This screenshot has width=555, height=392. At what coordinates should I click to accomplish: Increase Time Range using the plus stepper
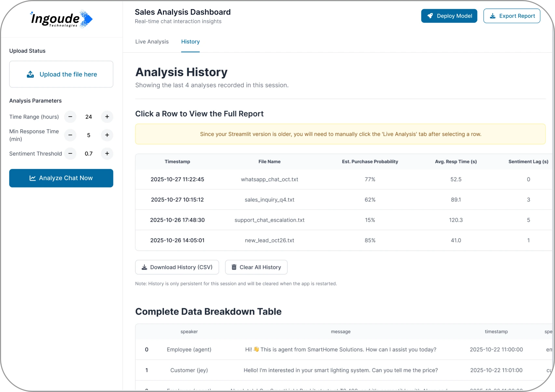[x=107, y=117]
